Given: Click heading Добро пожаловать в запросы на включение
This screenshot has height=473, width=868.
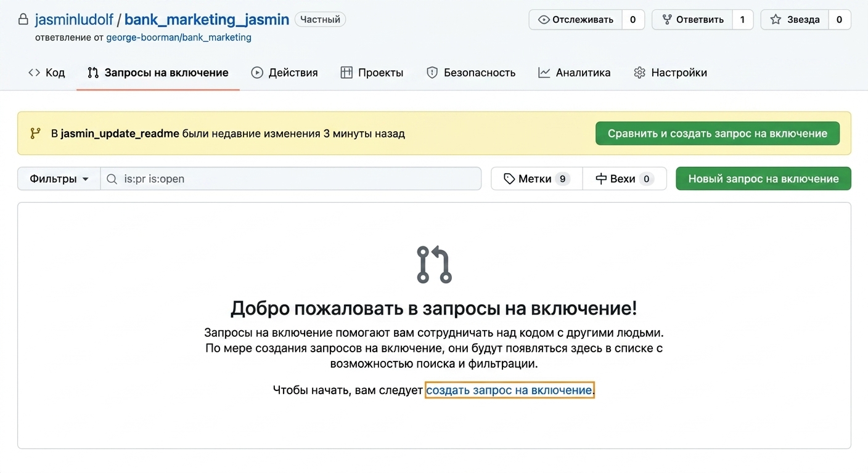Looking at the screenshot, I should point(434,308).
